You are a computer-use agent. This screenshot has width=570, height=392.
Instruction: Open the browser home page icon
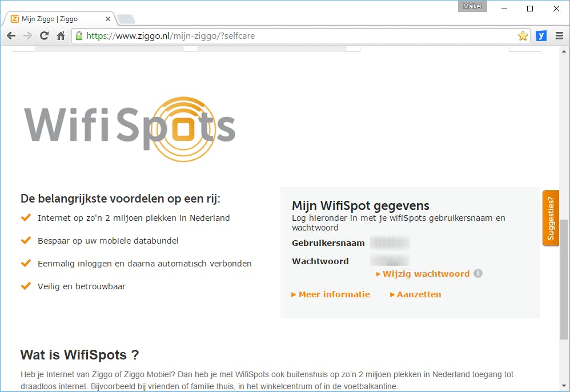coord(61,35)
